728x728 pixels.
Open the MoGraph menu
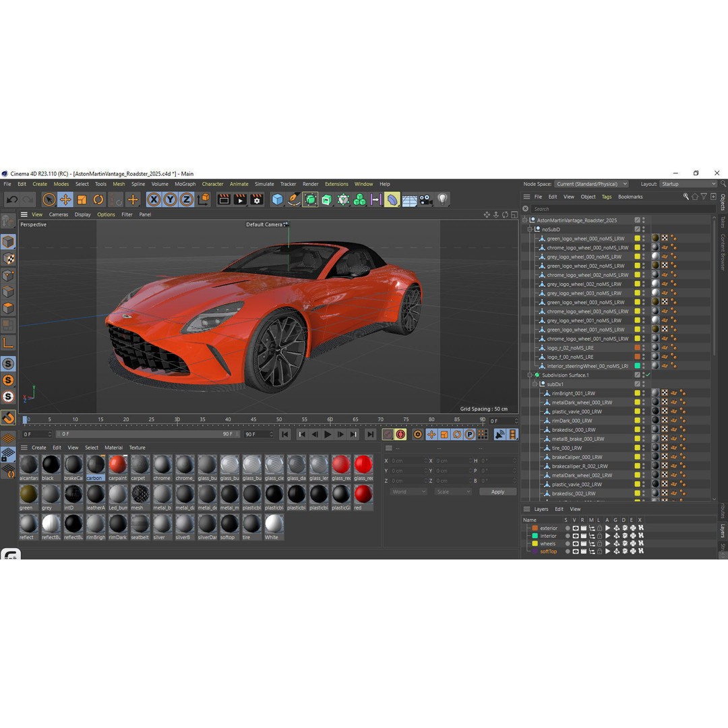(x=185, y=184)
